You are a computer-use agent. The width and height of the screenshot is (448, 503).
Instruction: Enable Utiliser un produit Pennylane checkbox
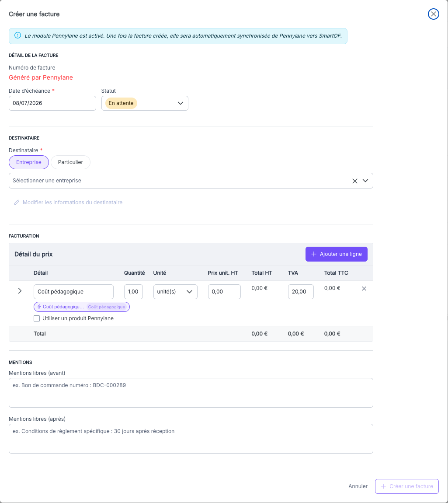coord(37,318)
